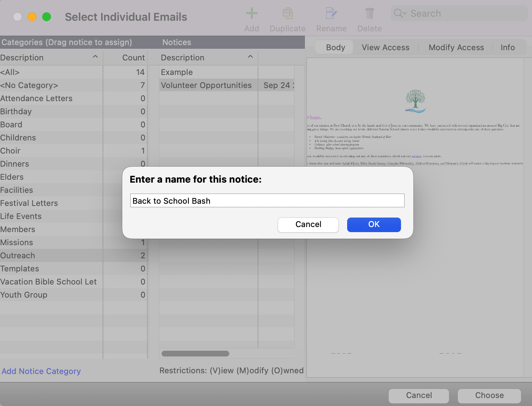Screen dimensions: 532x406
Task: Click the tree logo in preview
Action: click(x=415, y=101)
